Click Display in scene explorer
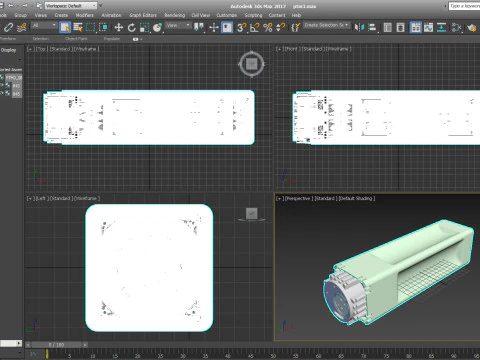This screenshot has width=480, height=360. tap(8, 50)
